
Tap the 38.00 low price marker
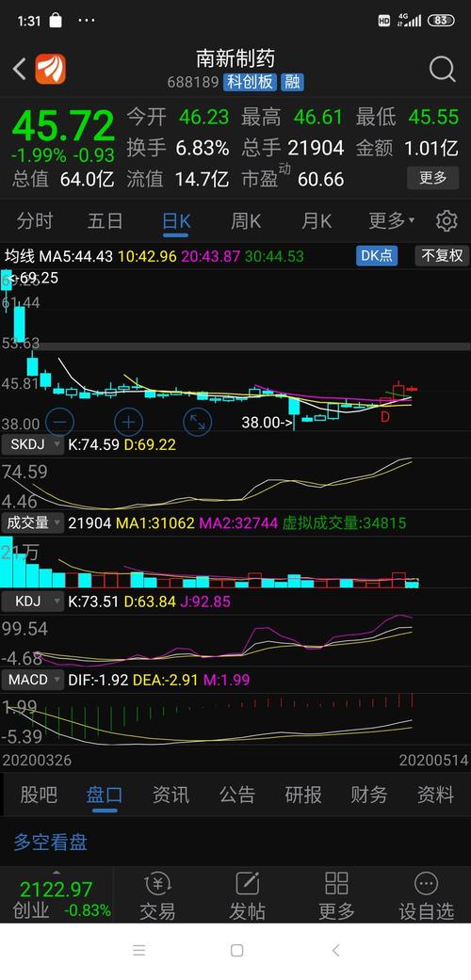coord(268,423)
